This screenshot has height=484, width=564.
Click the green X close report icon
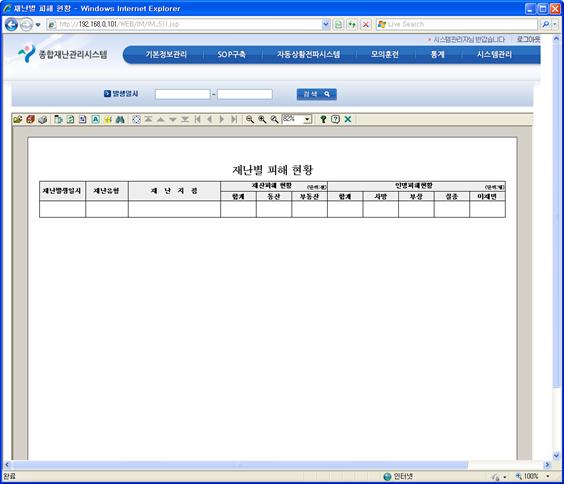point(348,119)
